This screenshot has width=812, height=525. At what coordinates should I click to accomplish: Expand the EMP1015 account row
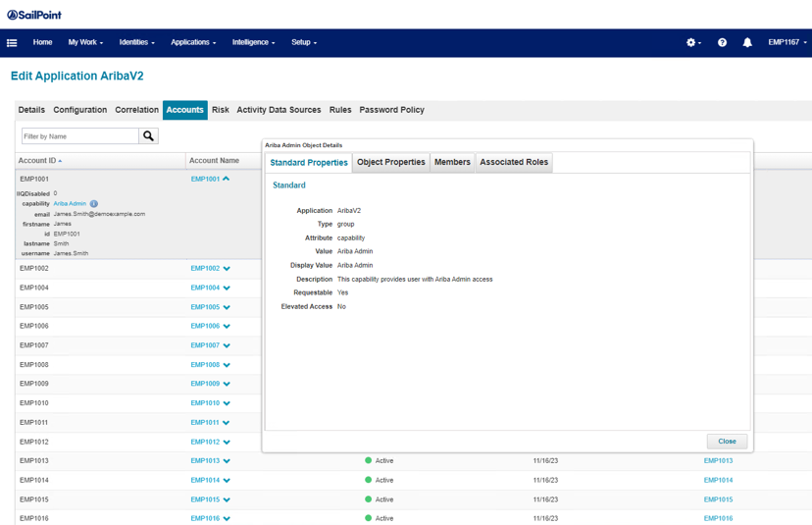click(227, 499)
